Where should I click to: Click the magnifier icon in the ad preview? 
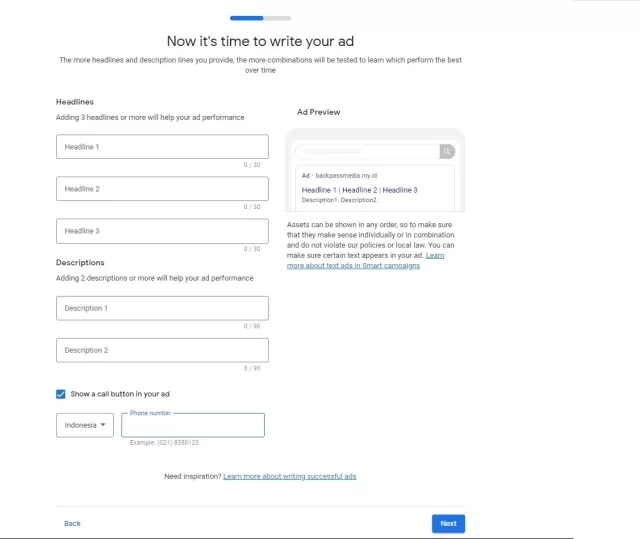click(x=446, y=151)
